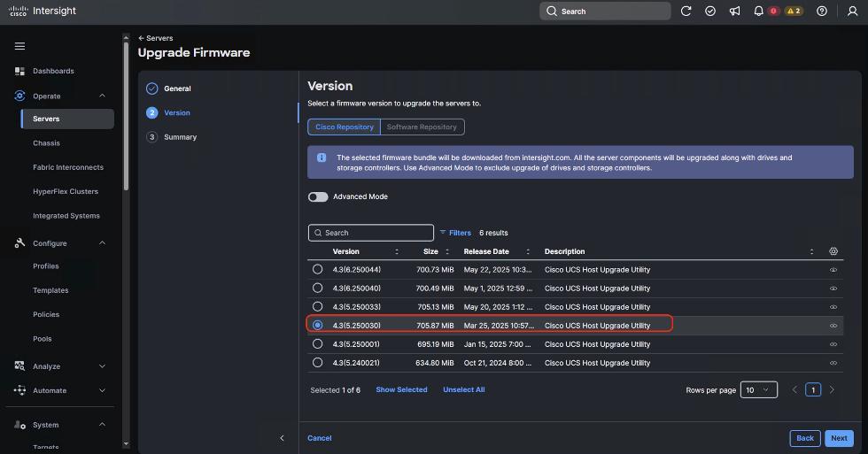Open the help question mark icon

point(822,12)
